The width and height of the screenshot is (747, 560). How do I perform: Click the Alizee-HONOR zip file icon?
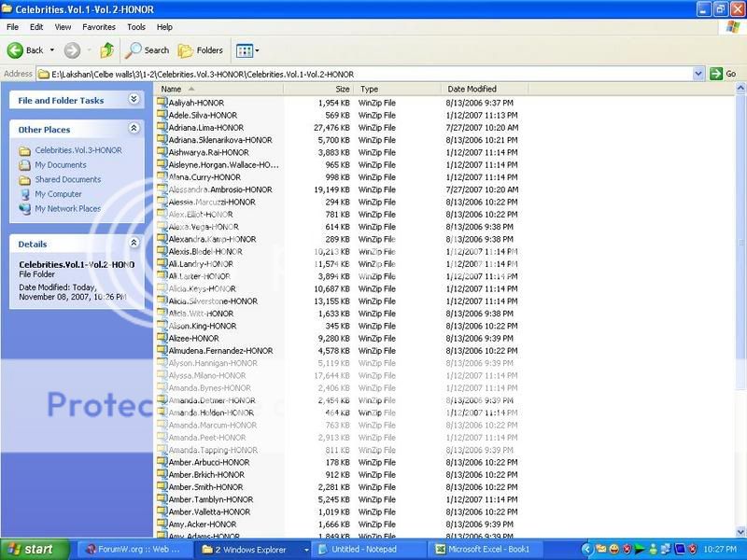[162, 338]
